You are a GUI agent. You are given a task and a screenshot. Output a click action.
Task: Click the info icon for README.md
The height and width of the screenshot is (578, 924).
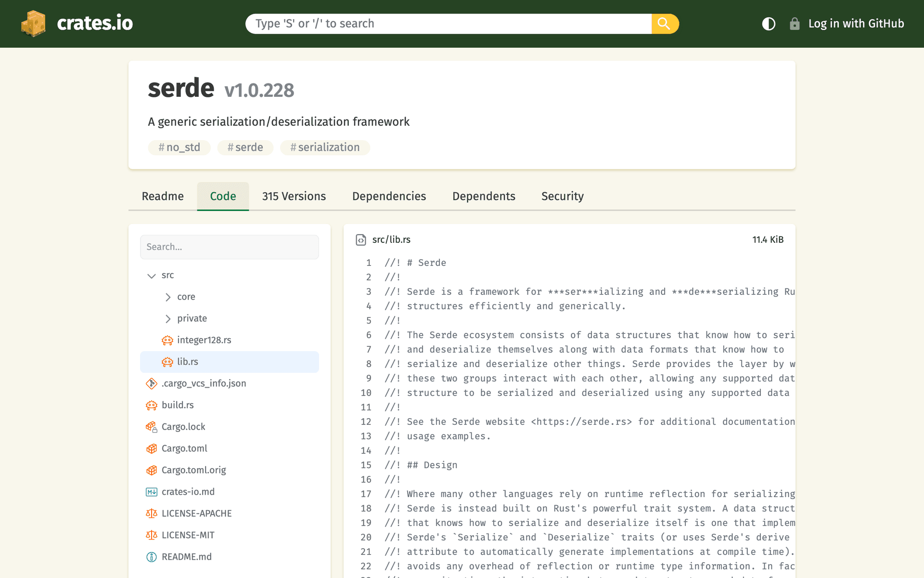(x=152, y=557)
